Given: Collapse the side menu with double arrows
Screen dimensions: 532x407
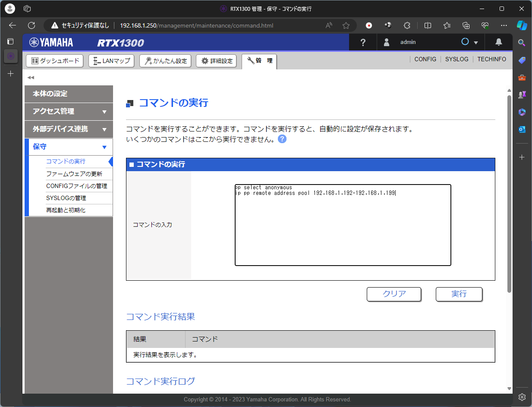Looking at the screenshot, I should 31,78.
